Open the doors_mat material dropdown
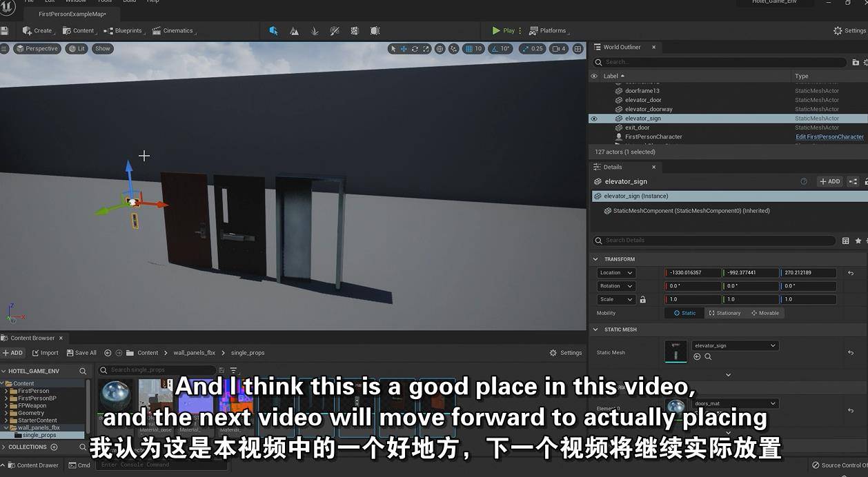This screenshot has height=477, width=868. [x=735, y=403]
